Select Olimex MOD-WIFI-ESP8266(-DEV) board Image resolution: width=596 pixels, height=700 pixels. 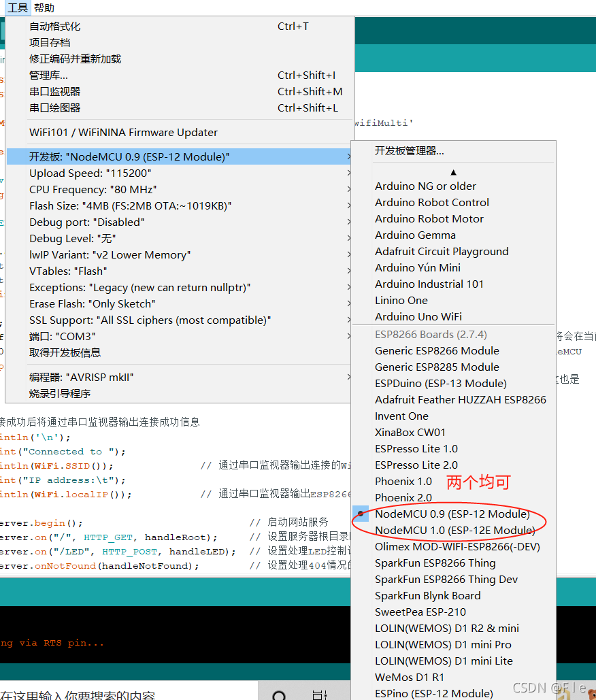pyautogui.click(x=454, y=547)
